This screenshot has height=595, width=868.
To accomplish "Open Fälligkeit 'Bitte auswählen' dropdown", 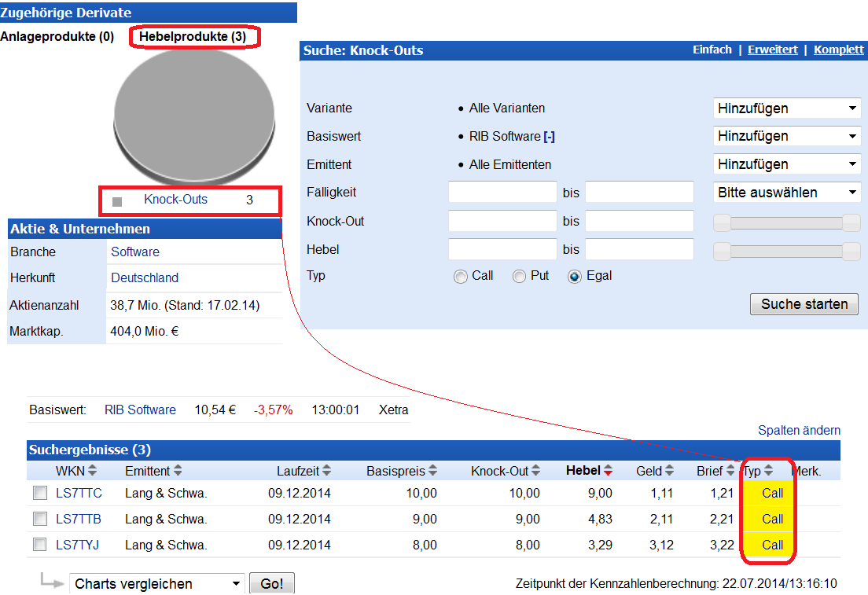I will pyautogui.click(x=786, y=193).
